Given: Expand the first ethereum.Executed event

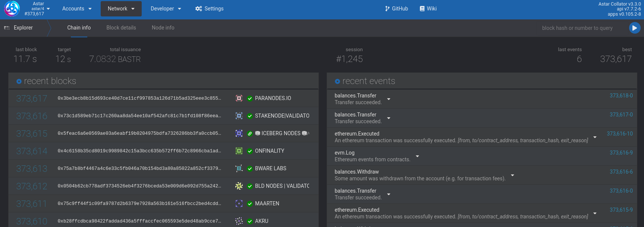Looking at the screenshot, I should point(595,137).
